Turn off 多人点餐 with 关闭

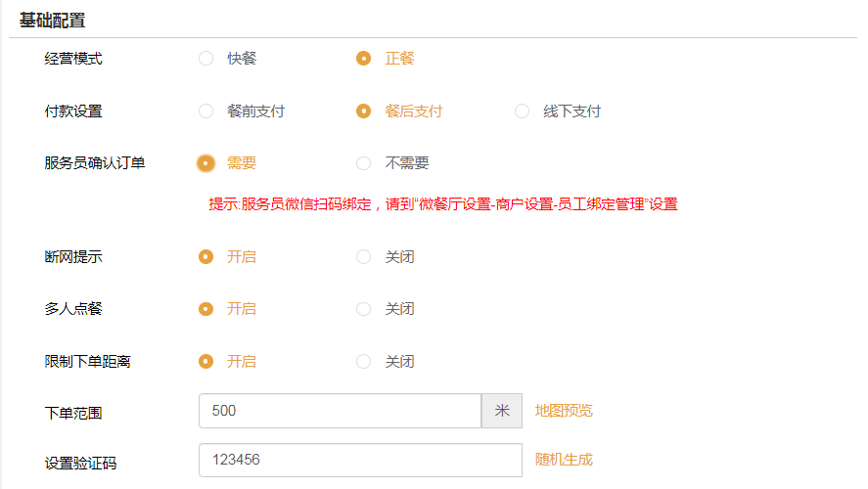click(x=364, y=309)
